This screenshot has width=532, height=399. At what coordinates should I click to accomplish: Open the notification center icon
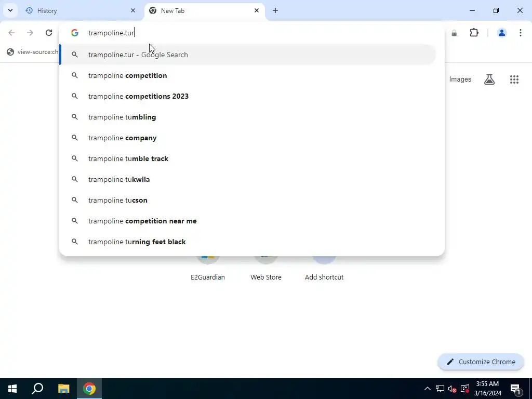pos(515,389)
